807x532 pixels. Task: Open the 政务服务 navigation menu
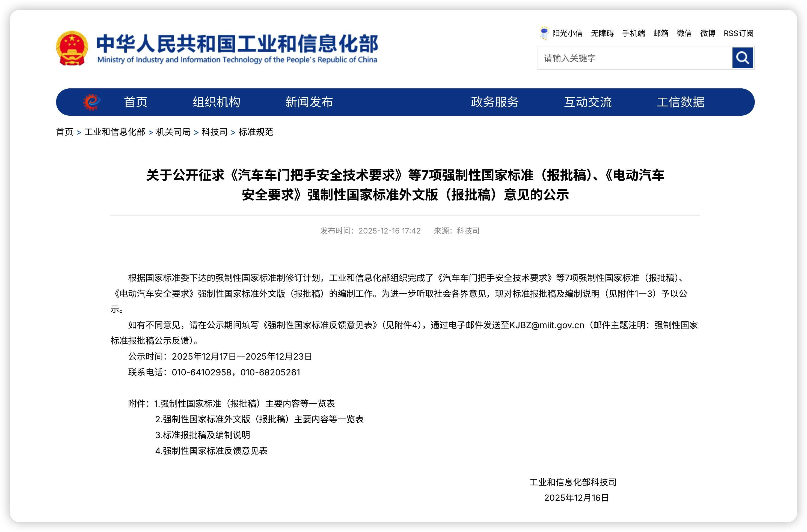pos(494,102)
